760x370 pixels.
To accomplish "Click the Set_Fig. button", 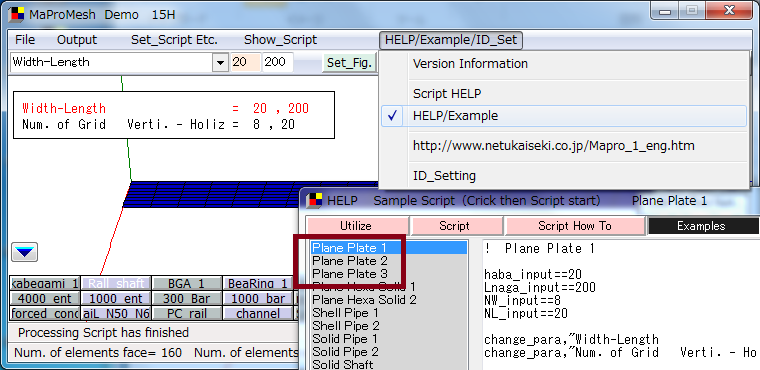I will click(349, 63).
